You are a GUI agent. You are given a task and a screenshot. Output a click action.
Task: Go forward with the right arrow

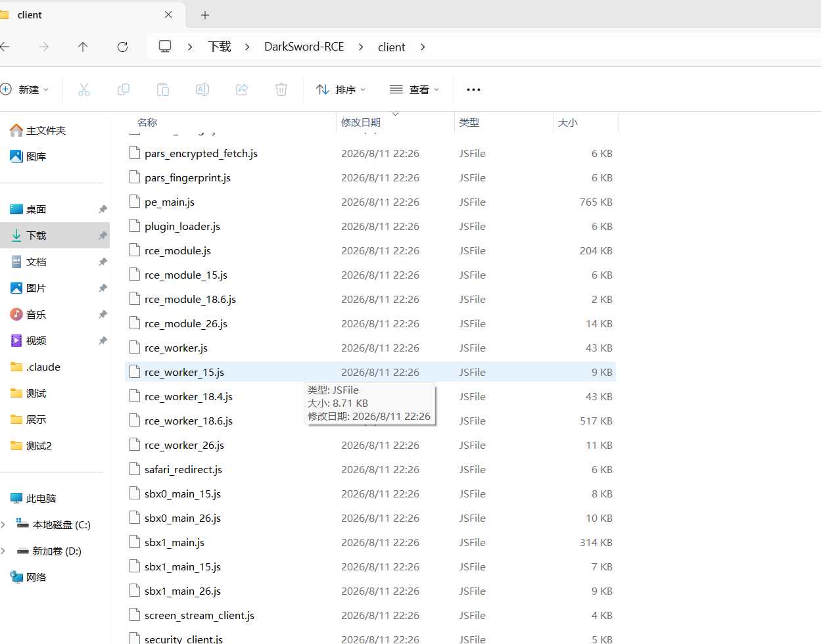(43, 47)
